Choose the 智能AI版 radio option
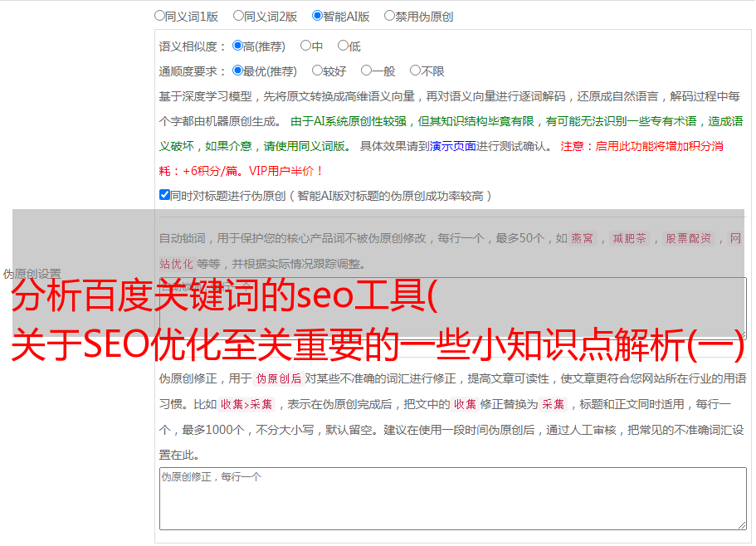This screenshot has height=546, width=756. click(317, 16)
